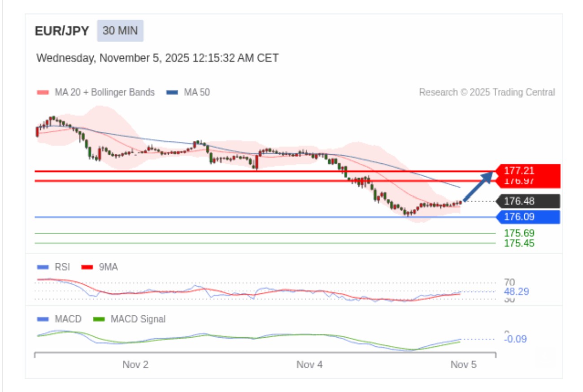This screenshot has height=392, width=583.
Task: Click the 176.09 blue pivot price tag
Action: [x=527, y=217]
